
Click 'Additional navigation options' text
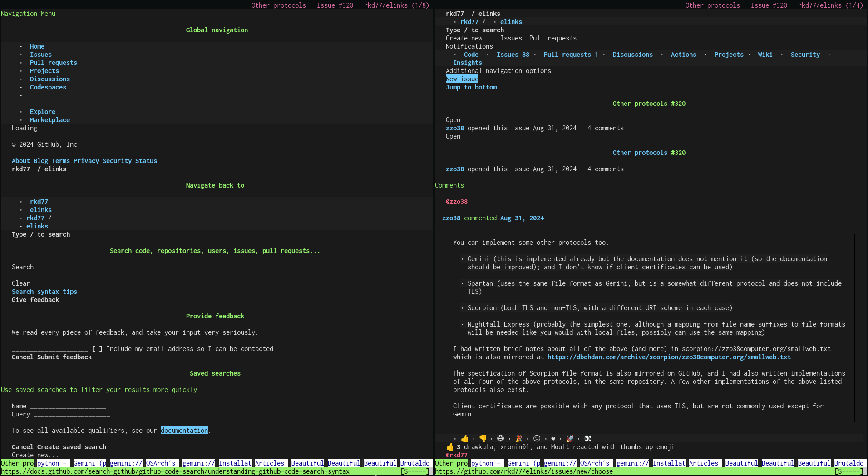tap(498, 71)
